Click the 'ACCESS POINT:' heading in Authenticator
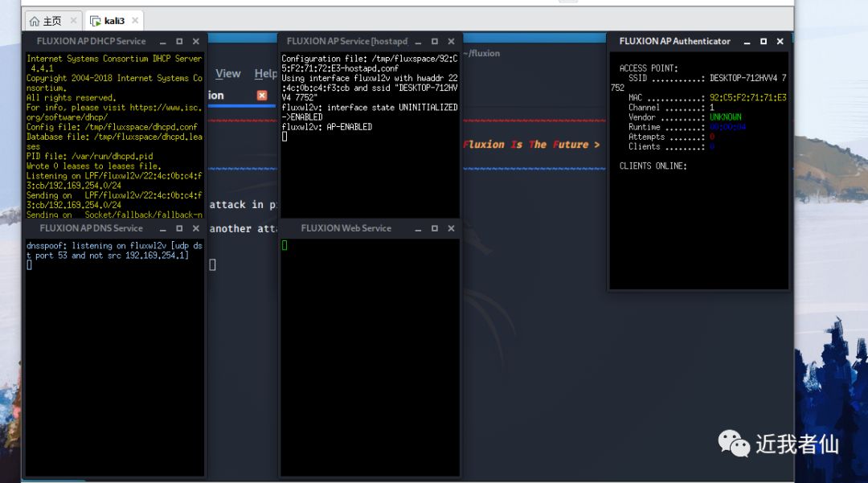The height and width of the screenshot is (483, 868). pos(649,68)
